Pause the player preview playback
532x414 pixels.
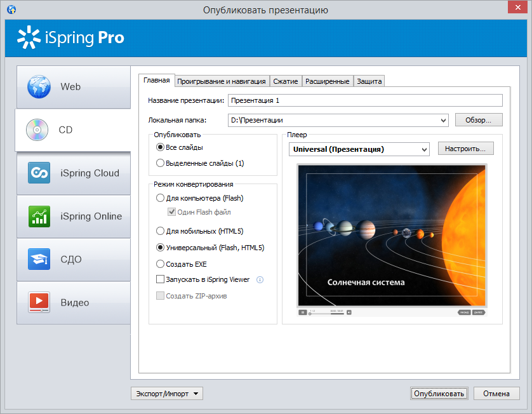click(x=302, y=312)
